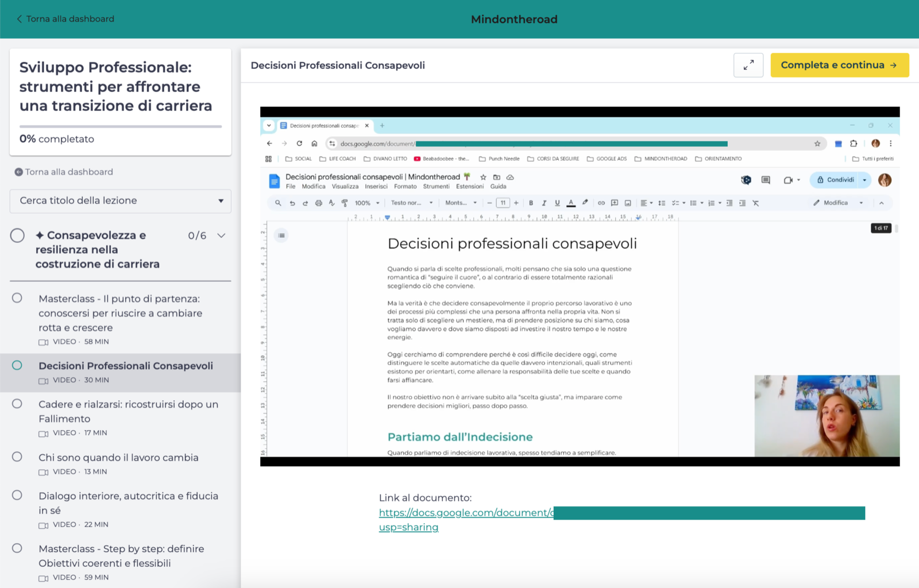The image size is (919, 588).
Task: In the video, click the clear formatting icon
Action: (x=756, y=203)
